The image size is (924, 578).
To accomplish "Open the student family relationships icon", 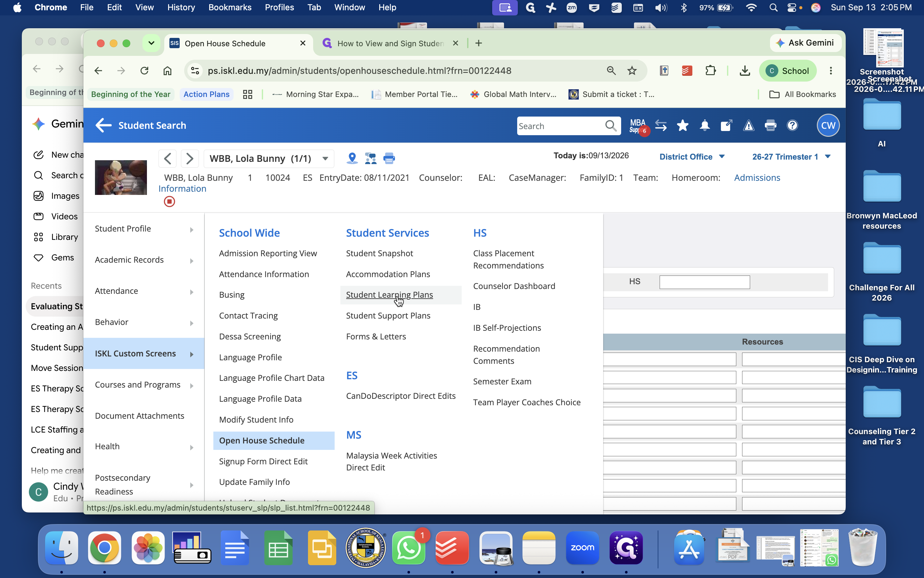I will 370,158.
